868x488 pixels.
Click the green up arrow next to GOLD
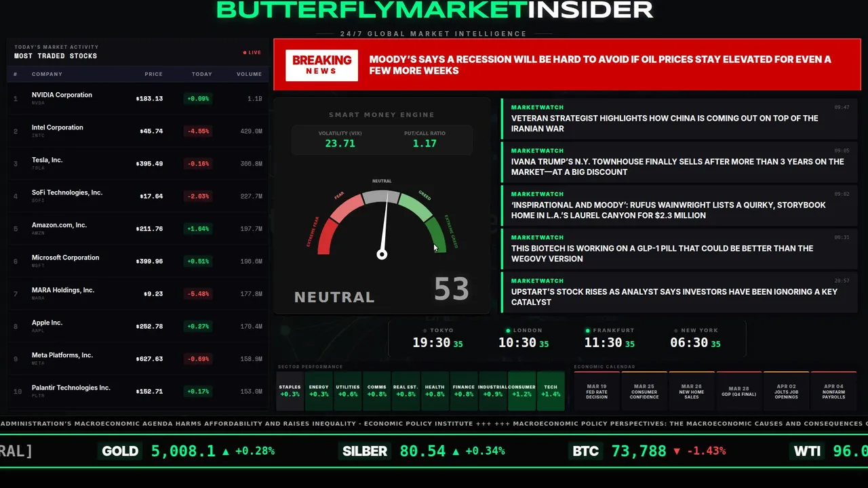[x=226, y=451]
